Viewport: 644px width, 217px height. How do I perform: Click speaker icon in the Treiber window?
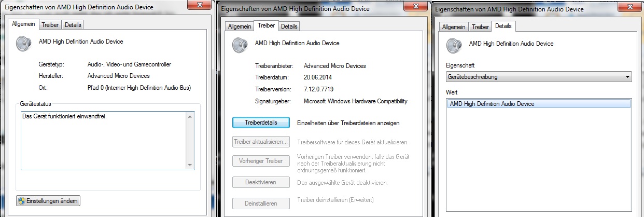(240, 45)
